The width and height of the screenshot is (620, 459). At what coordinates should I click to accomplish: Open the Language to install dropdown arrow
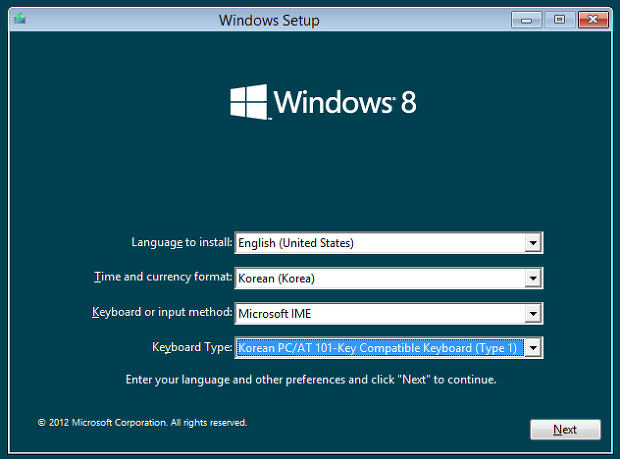pos(533,243)
